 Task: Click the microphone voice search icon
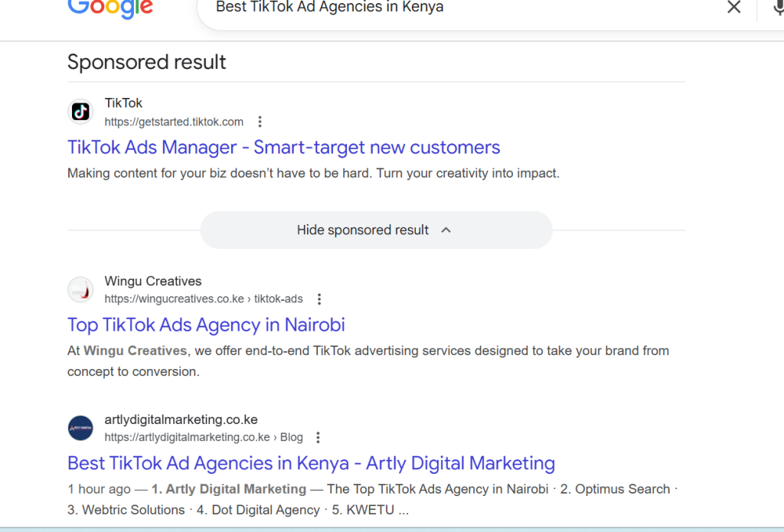(x=776, y=8)
